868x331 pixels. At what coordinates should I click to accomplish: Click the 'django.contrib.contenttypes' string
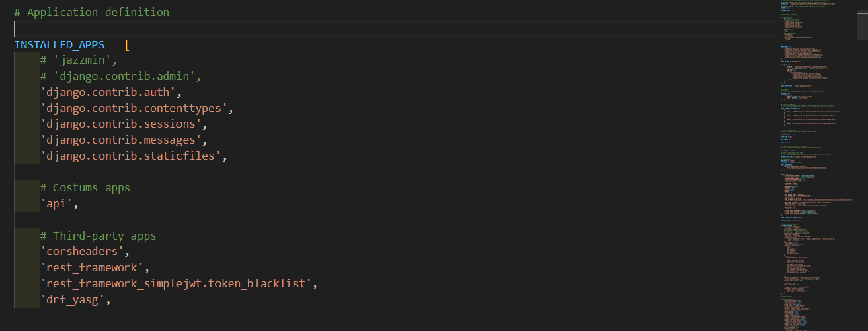pos(133,108)
